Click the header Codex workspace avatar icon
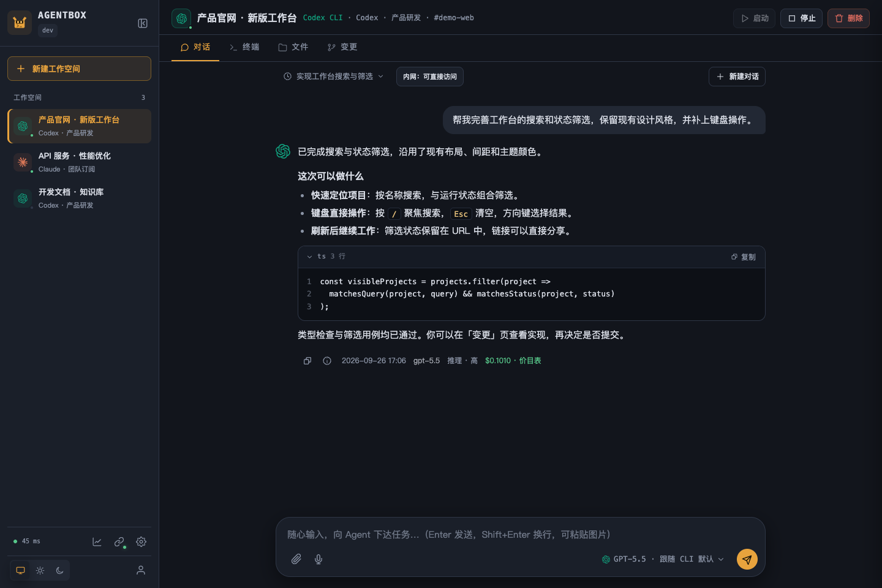 pos(181,18)
